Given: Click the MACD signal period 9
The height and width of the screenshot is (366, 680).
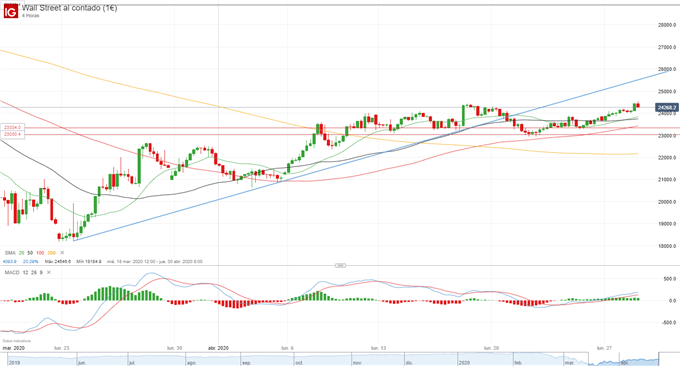Looking at the screenshot, I should click(x=41, y=272).
